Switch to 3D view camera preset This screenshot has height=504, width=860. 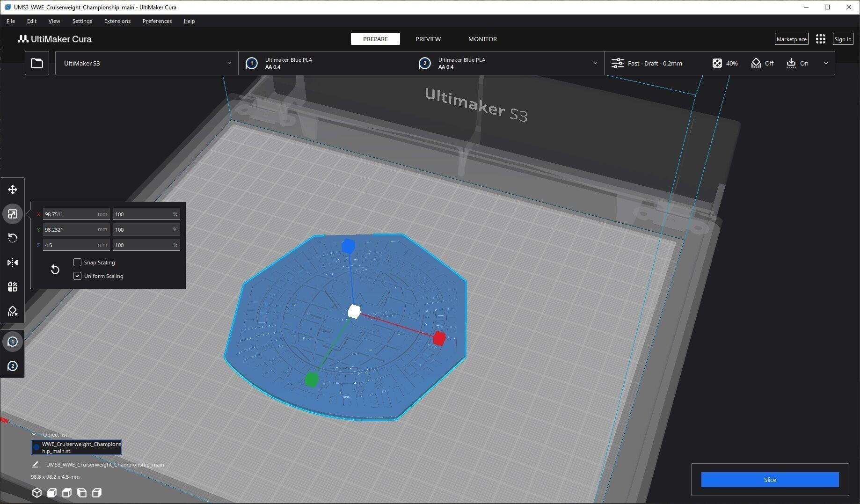37,493
